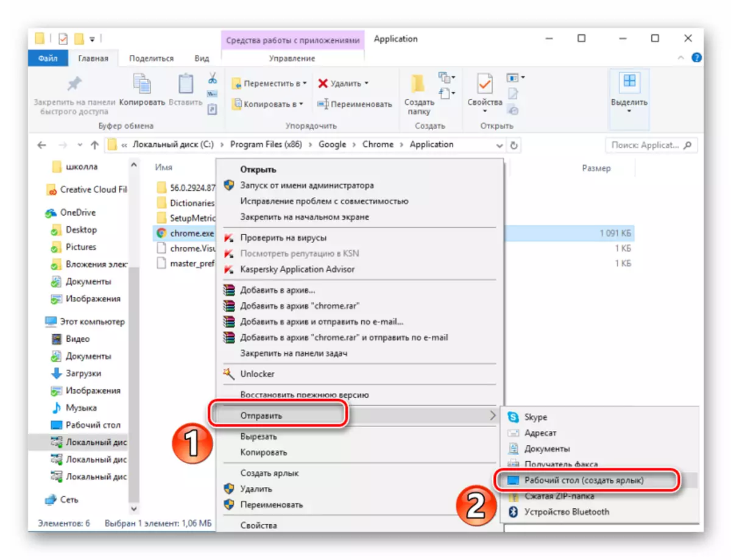Click the Pin to Quick Access icon

point(74,83)
